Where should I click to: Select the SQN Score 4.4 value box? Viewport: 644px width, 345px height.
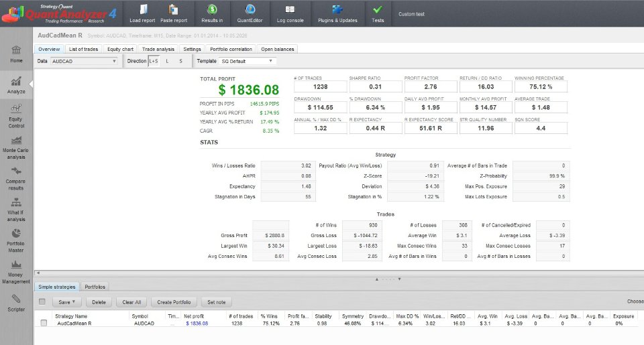point(541,129)
